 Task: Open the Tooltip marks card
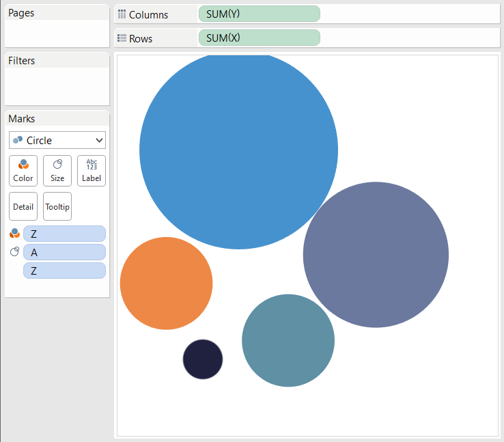[x=57, y=206]
